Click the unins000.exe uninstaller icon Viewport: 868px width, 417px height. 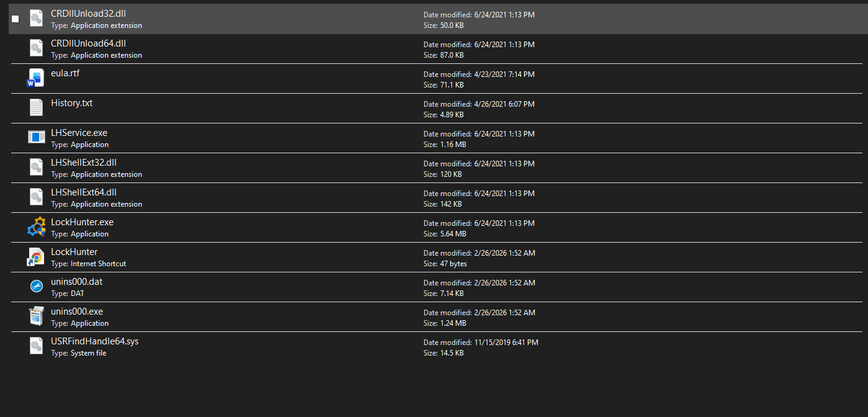coord(37,316)
